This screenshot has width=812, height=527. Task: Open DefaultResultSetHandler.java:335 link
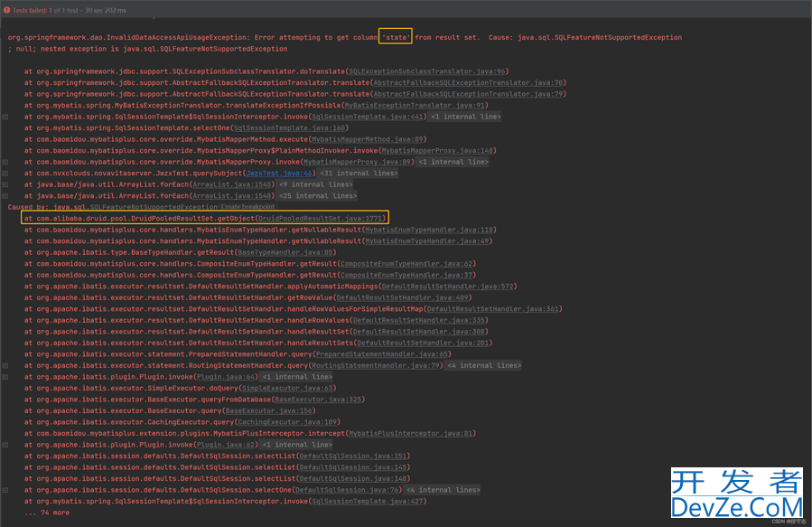419,320
